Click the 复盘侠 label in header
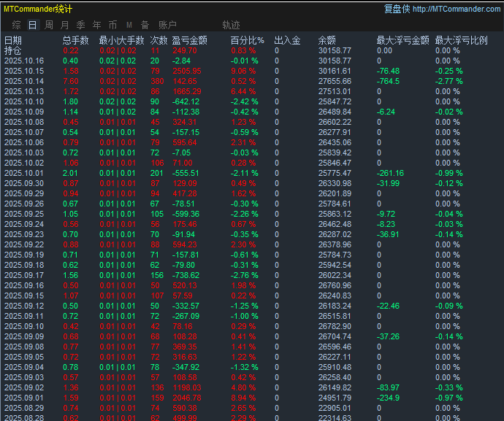 pyautogui.click(x=397, y=9)
